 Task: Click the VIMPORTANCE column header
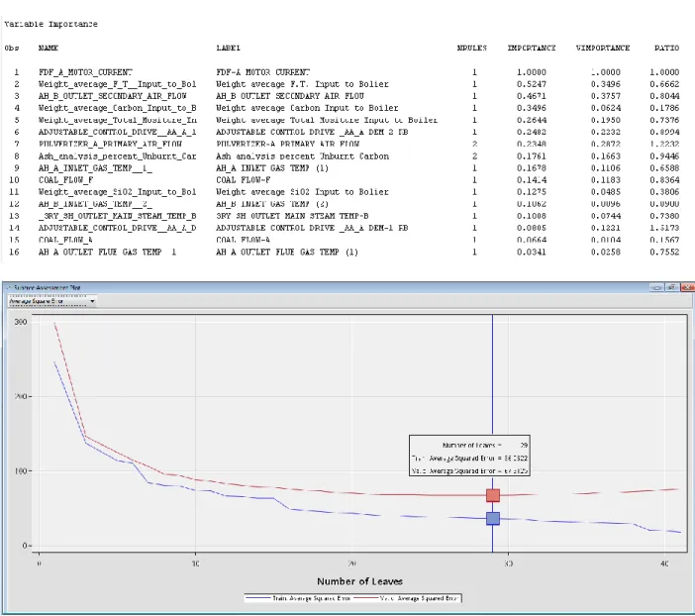[602, 48]
